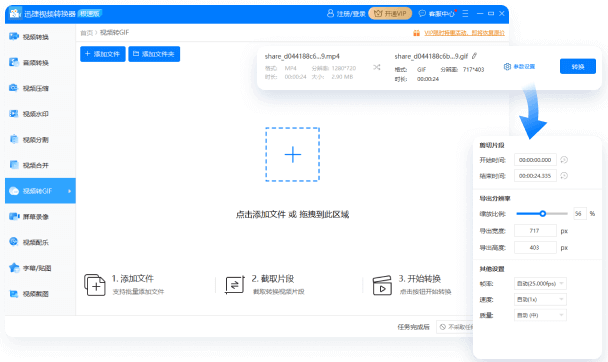608x362 pixels.
Task: Open the 帧率 dropdown
Action: [x=540, y=284]
